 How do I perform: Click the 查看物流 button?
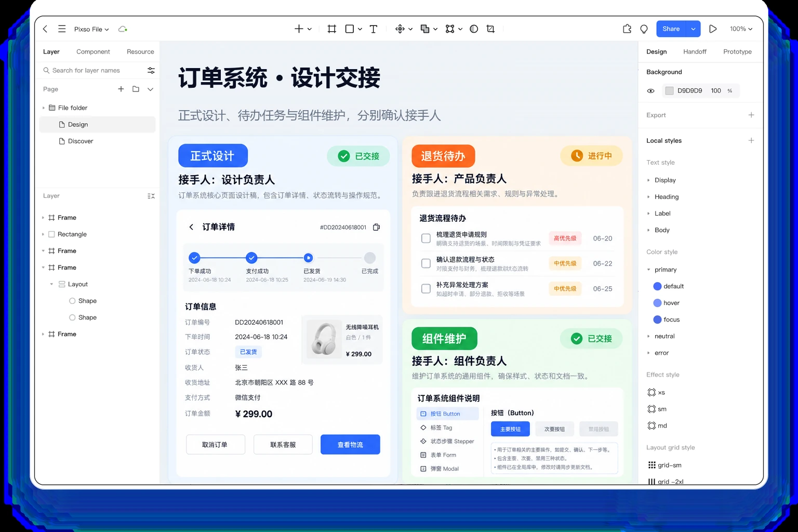coord(350,445)
